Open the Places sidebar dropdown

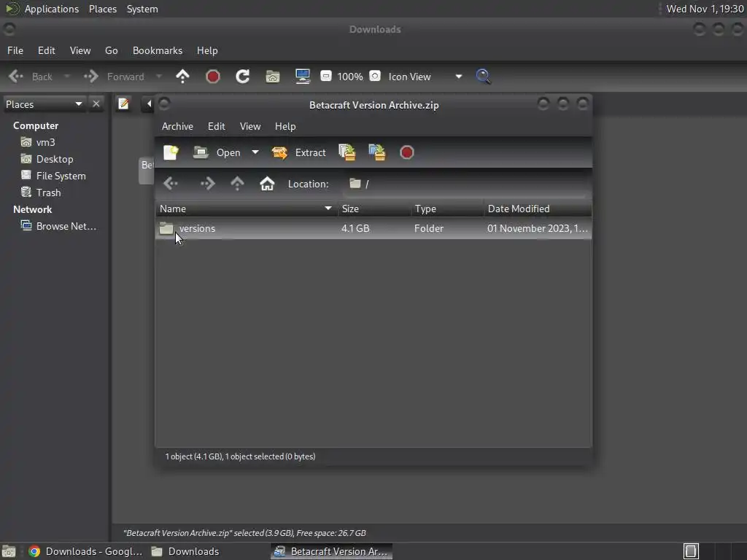coord(44,104)
